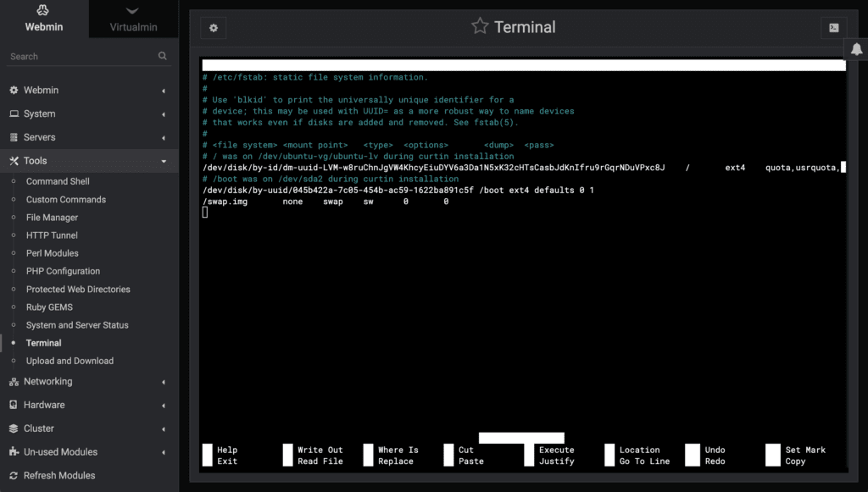Open the terminal configuration gear icon
This screenshot has width=868, height=492.
213,28
